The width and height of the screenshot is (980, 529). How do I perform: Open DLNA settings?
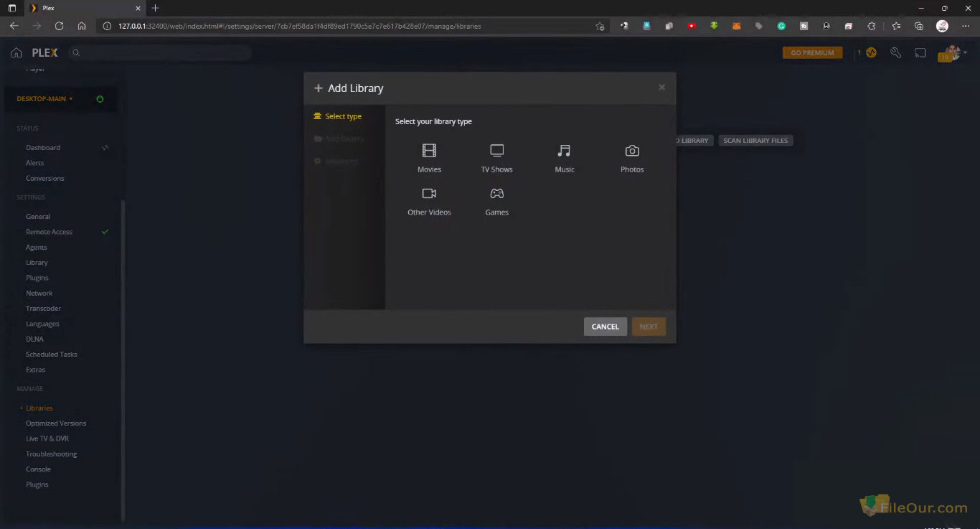pyautogui.click(x=34, y=340)
